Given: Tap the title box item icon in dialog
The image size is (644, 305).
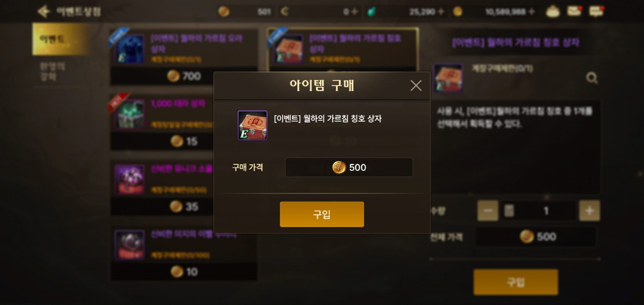Looking at the screenshot, I should [x=252, y=125].
